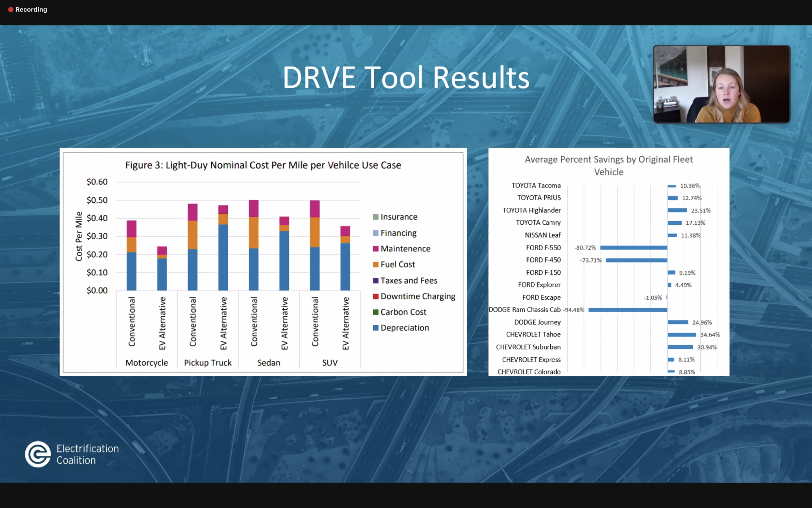Click the Motorcycle category axis label
The height and width of the screenshot is (508, 812).
click(147, 363)
